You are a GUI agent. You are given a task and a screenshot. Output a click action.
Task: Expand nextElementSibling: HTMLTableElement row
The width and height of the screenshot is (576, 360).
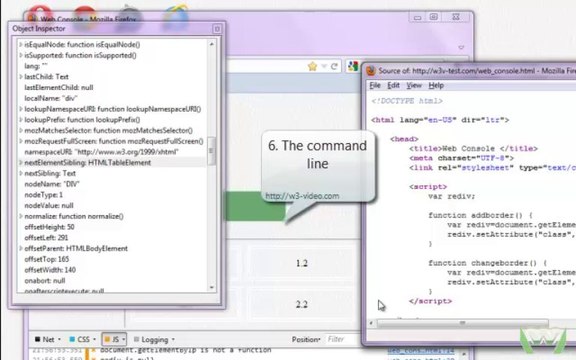click(21, 162)
